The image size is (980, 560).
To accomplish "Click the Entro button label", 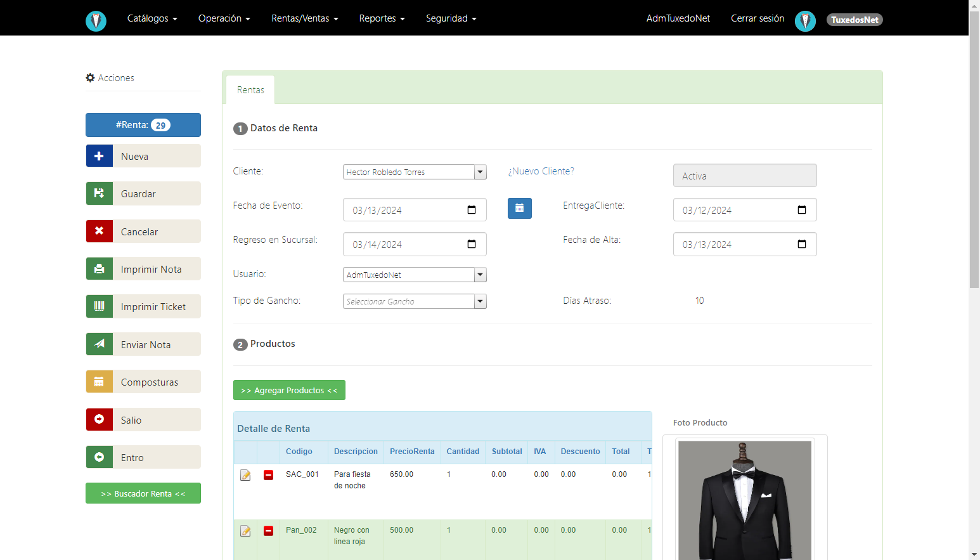I will 132,458.
